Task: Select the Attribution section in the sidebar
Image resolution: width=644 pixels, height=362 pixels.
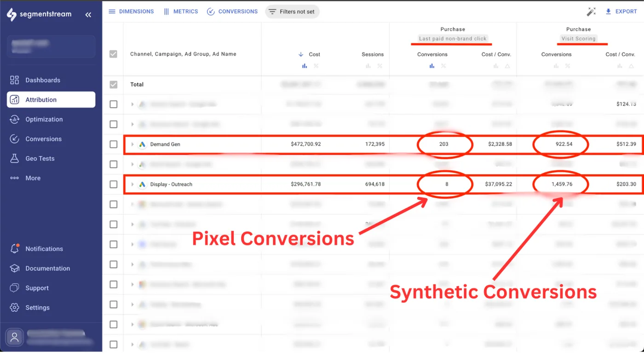Action: click(42, 99)
